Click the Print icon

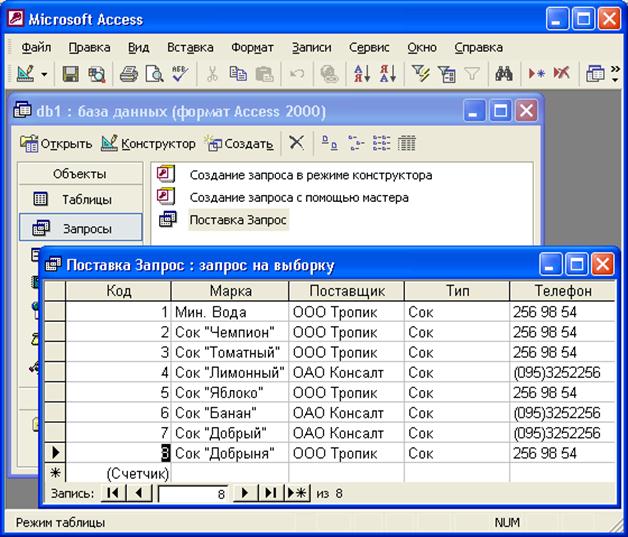[129, 74]
